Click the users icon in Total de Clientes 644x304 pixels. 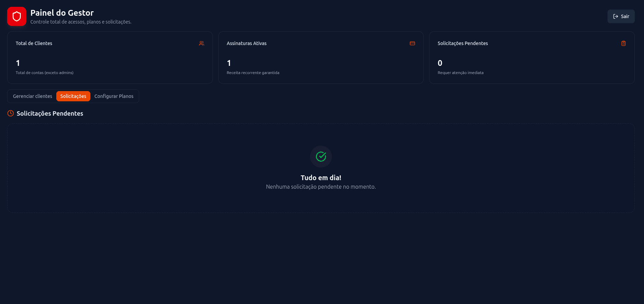pos(202,43)
